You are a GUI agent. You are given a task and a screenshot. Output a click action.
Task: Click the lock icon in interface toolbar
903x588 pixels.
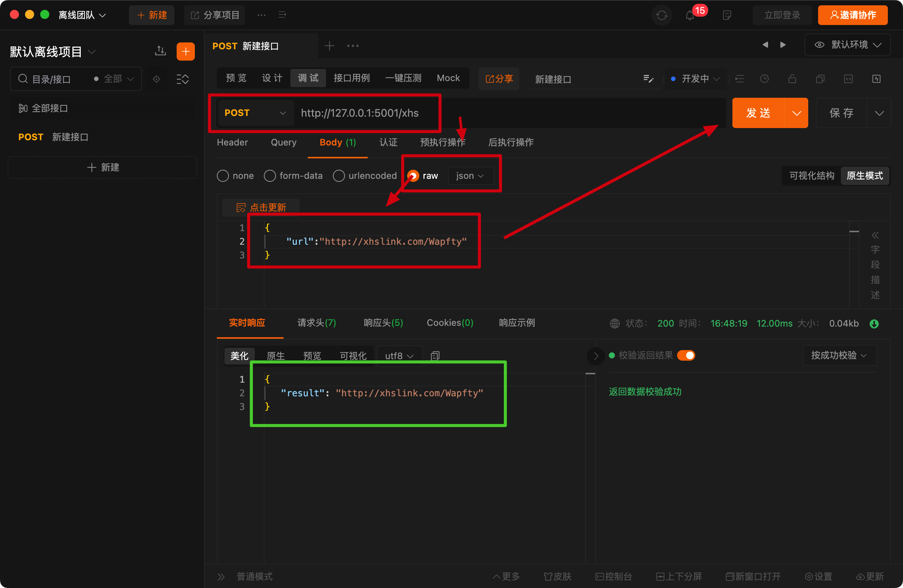pyautogui.click(x=792, y=79)
